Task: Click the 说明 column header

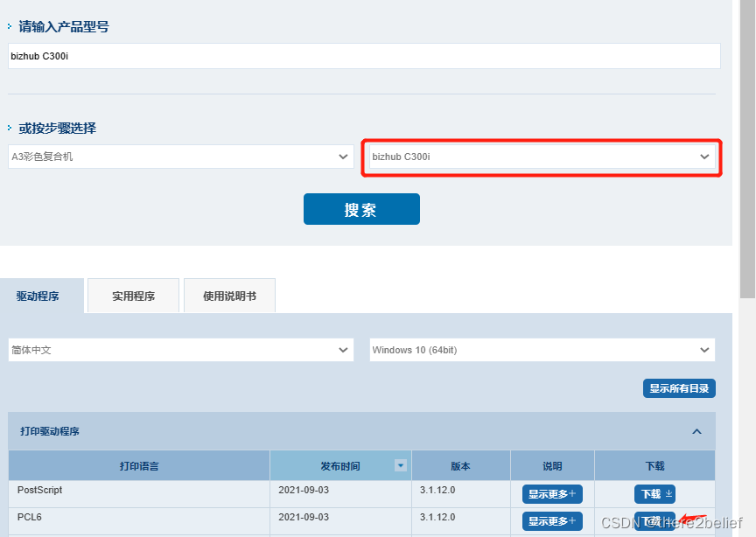Action: point(552,466)
